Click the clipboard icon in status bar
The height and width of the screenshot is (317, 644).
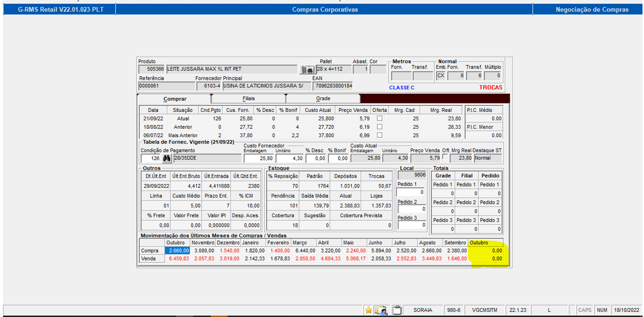point(397,310)
